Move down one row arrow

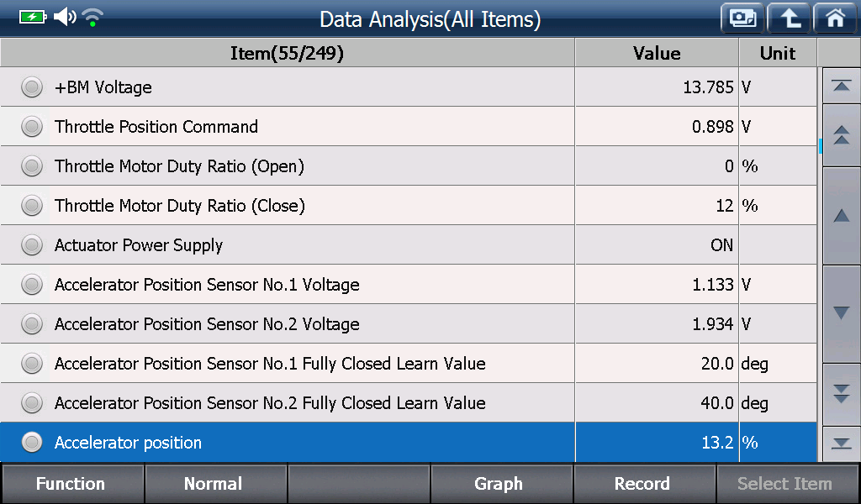[841, 313]
